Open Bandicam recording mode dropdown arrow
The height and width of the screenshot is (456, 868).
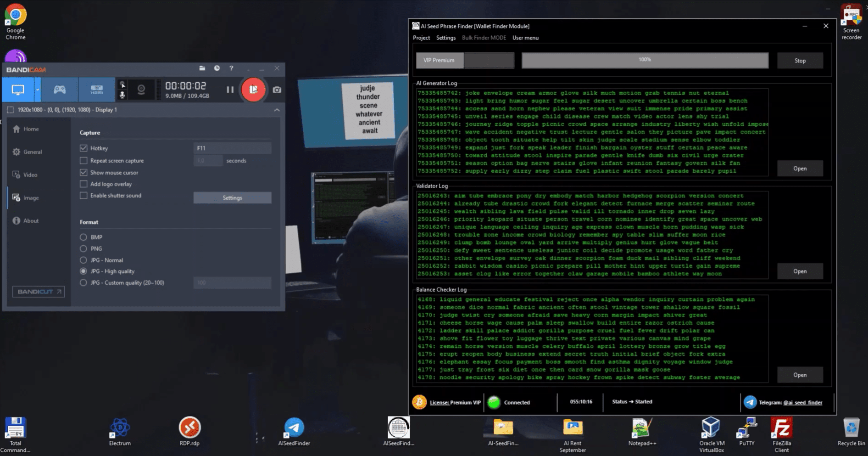point(38,90)
